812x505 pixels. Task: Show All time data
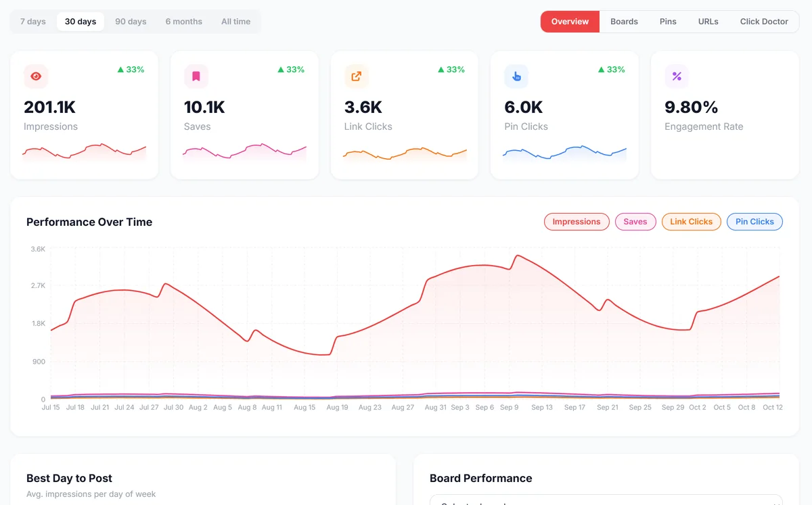235,22
